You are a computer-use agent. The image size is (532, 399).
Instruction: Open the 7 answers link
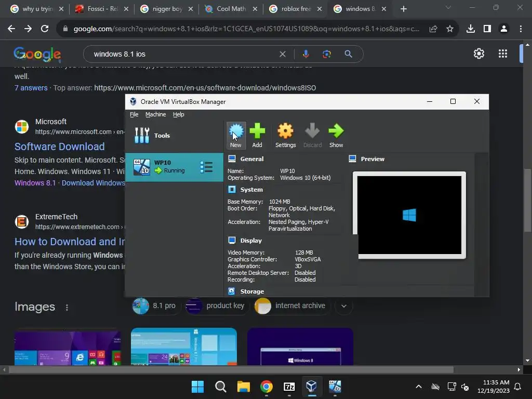point(31,88)
